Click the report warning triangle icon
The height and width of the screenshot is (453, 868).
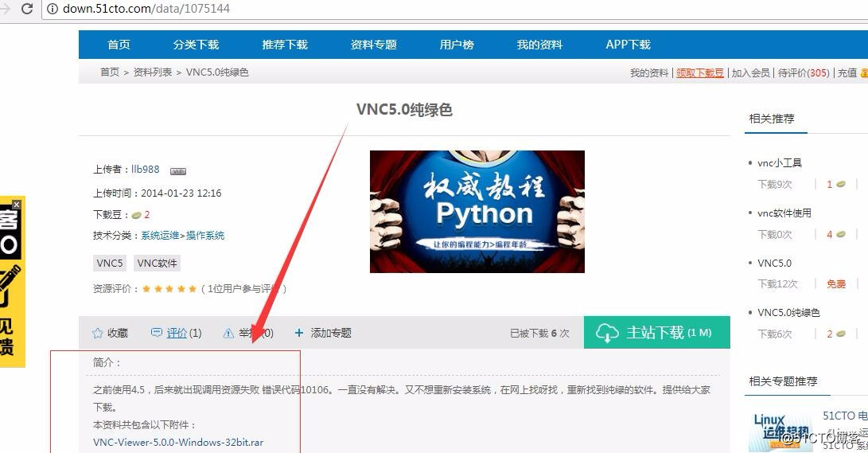pos(228,333)
